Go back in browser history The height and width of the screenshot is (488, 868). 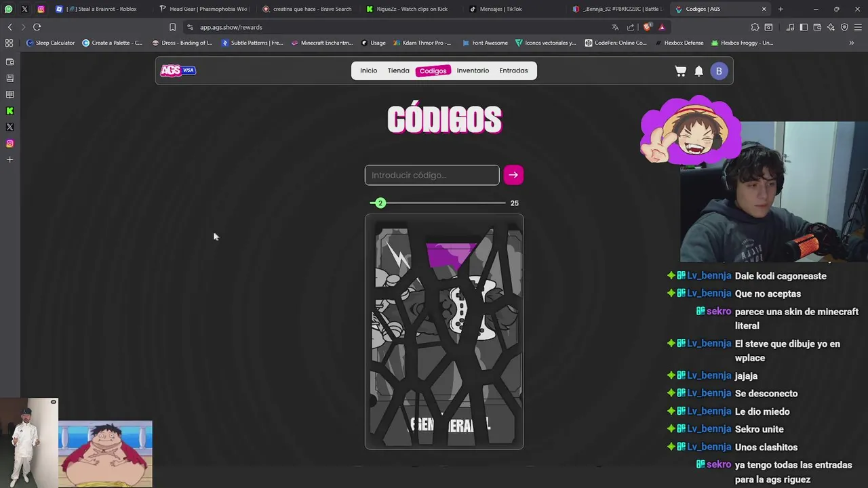[x=9, y=27]
